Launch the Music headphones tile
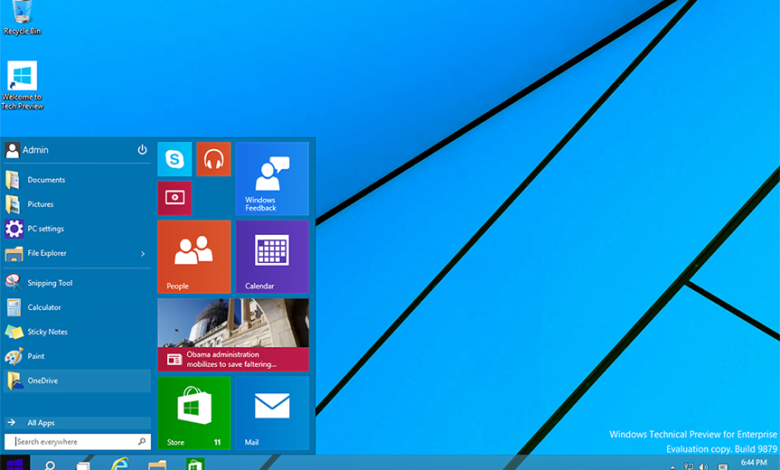This screenshot has width=780, height=470. [213, 159]
